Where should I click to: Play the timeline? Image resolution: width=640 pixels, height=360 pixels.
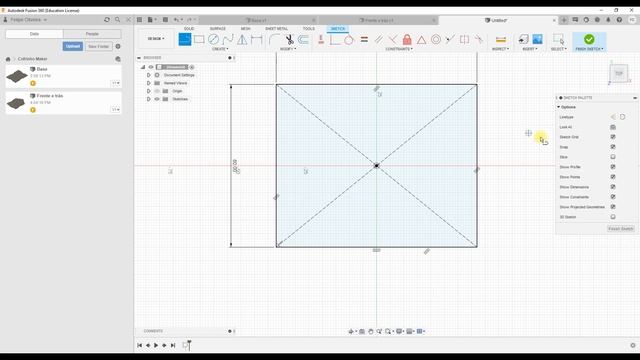point(156,345)
